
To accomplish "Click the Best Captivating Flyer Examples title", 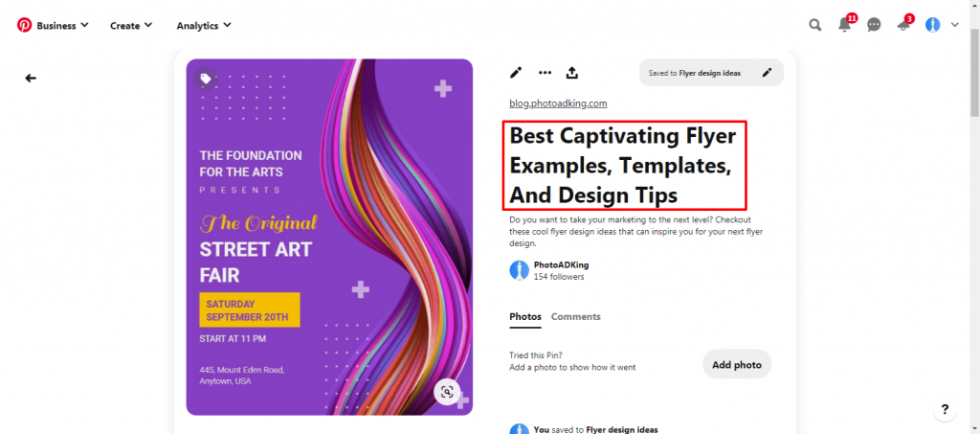I will (x=623, y=165).
